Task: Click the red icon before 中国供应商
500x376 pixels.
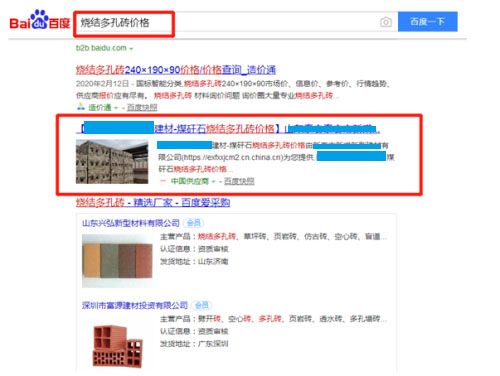Action: 163,181
